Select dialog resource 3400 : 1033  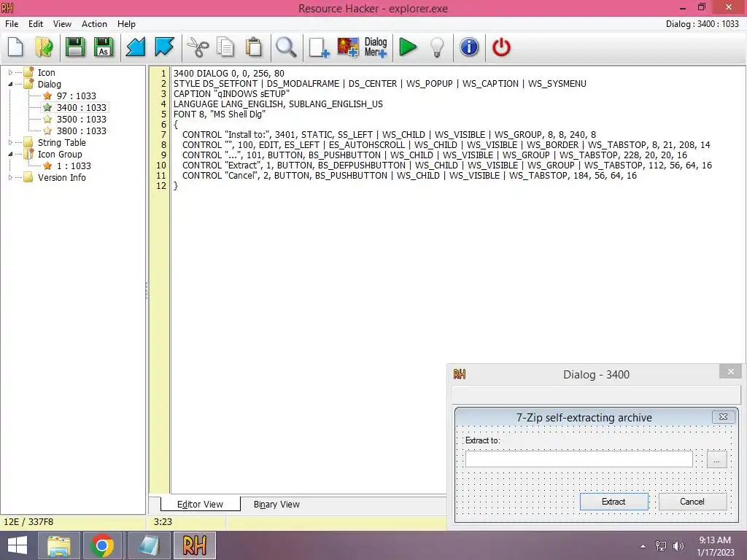pyautogui.click(x=82, y=108)
